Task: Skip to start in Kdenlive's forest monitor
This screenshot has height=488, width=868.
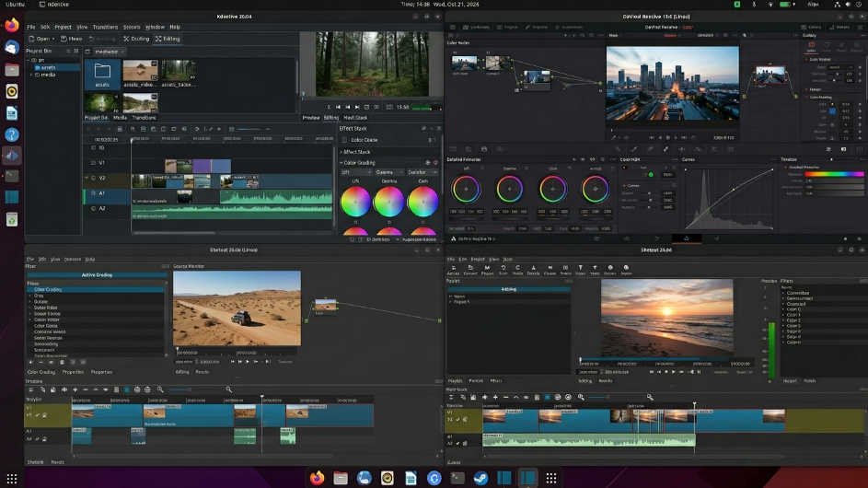Action: (x=338, y=107)
